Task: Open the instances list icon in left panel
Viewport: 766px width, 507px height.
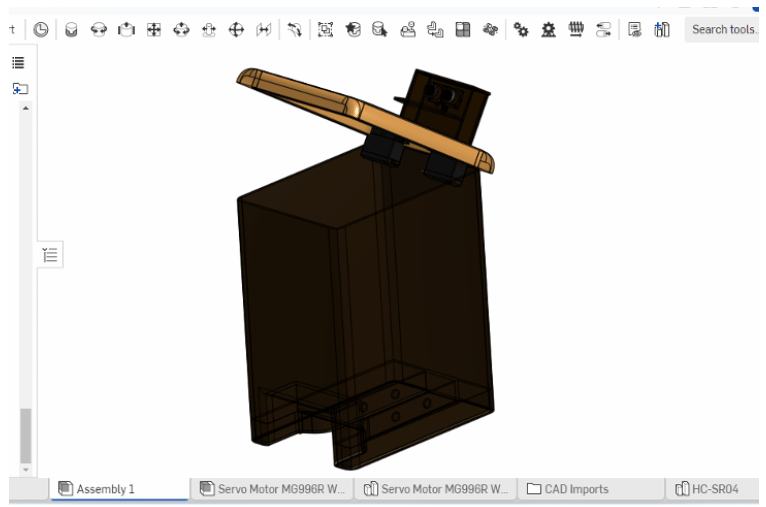Action: tap(19, 62)
